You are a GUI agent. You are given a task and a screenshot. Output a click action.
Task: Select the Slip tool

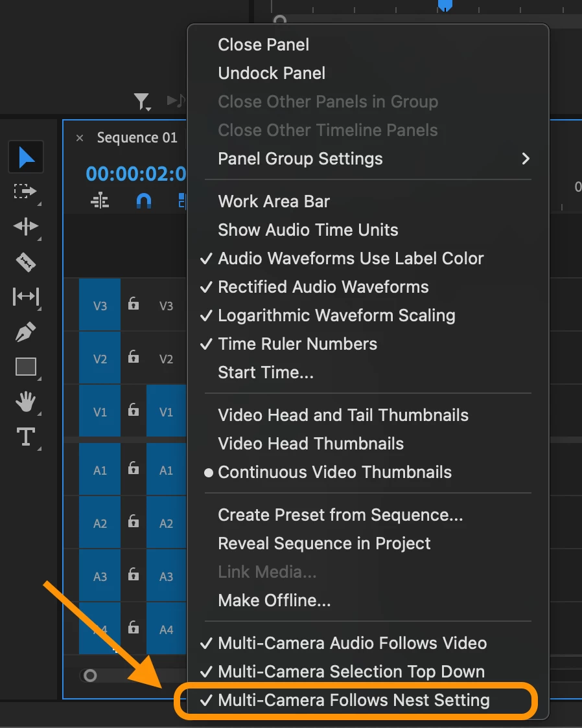(x=25, y=296)
